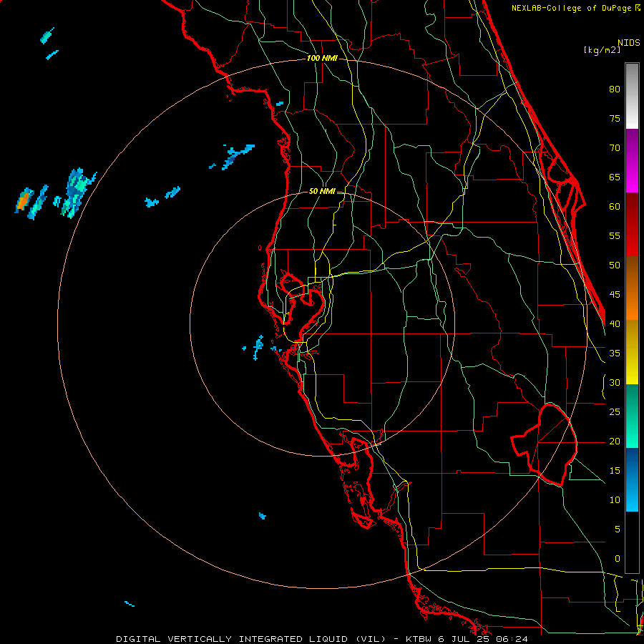Viewport: 644px width, 644px height.
Task: Click the yellow segment of color scale
Action: [632, 352]
